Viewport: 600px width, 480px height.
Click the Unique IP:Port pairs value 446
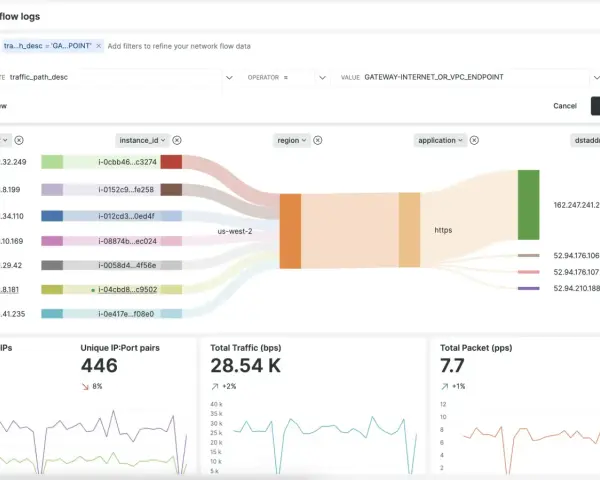click(x=99, y=366)
